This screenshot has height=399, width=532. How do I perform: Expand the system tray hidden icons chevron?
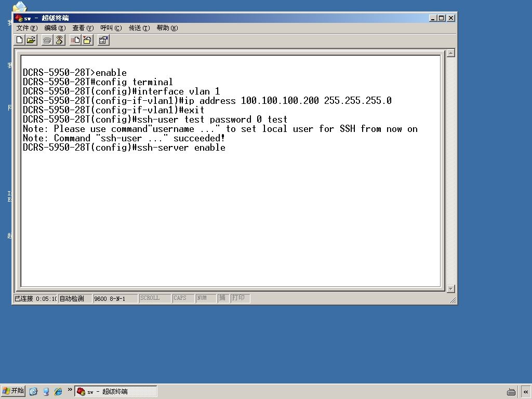pyautogui.click(x=526, y=392)
